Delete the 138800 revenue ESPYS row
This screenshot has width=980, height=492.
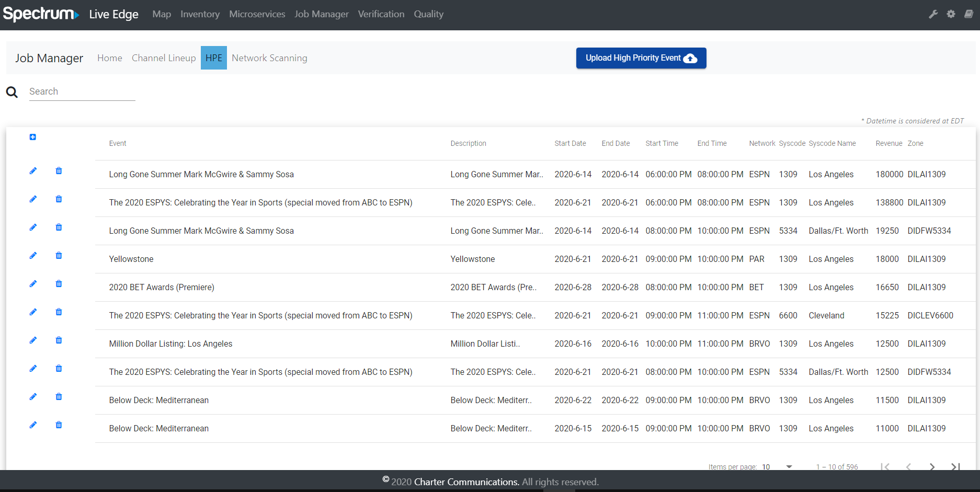coord(59,199)
